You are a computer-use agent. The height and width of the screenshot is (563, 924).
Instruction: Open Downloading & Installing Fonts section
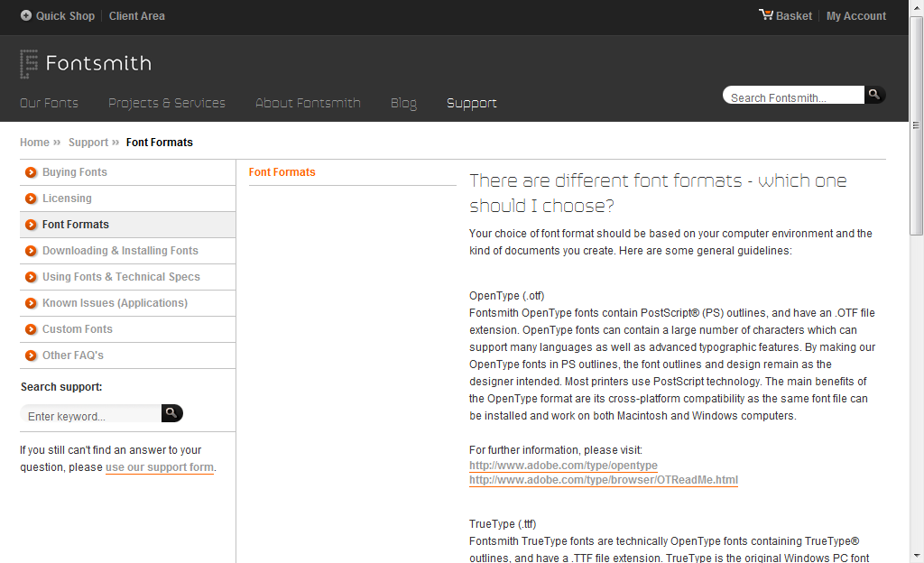pos(120,250)
